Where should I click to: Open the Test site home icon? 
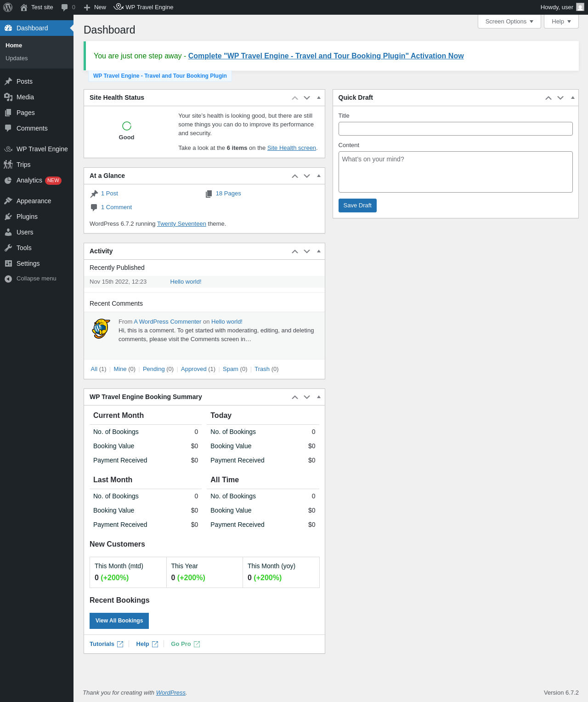[24, 7]
